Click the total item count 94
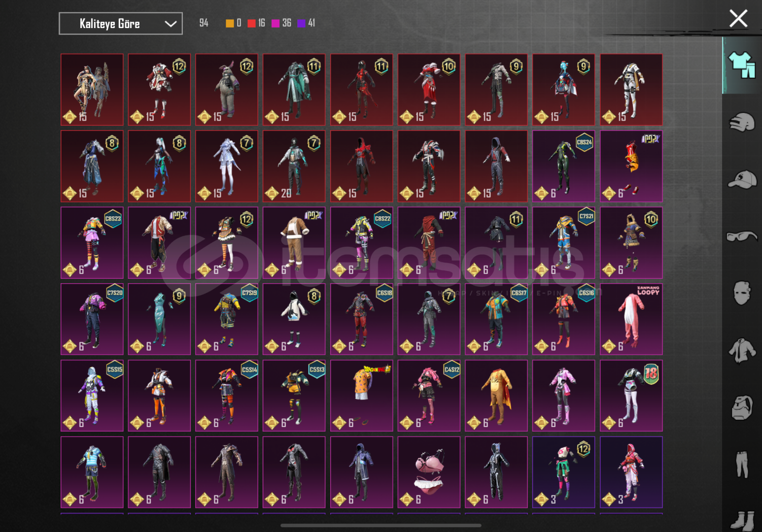Image resolution: width=762 pixels, height=532 pixels. 204,23
